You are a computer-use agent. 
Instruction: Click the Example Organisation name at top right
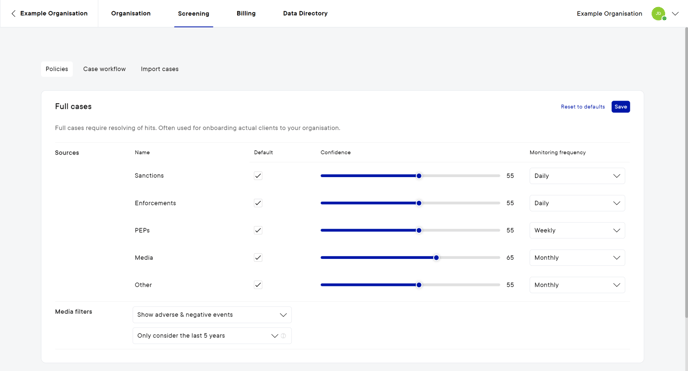click(609, 14)
